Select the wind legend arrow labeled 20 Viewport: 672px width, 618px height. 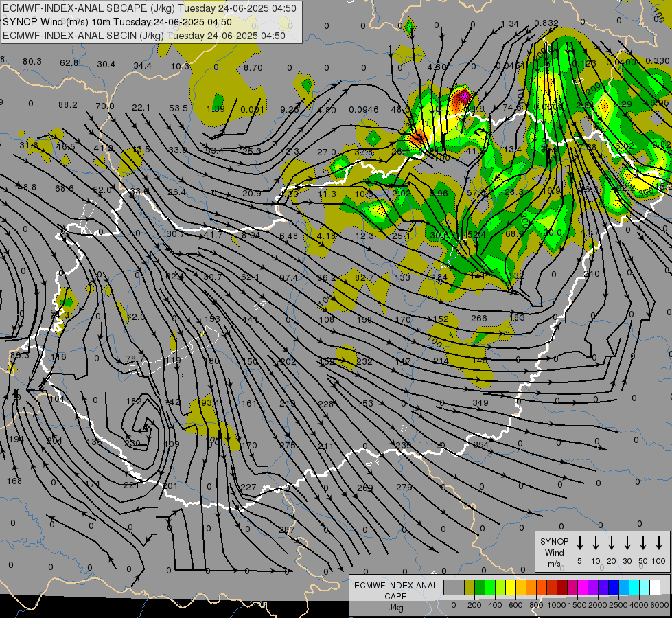[611, 543]
